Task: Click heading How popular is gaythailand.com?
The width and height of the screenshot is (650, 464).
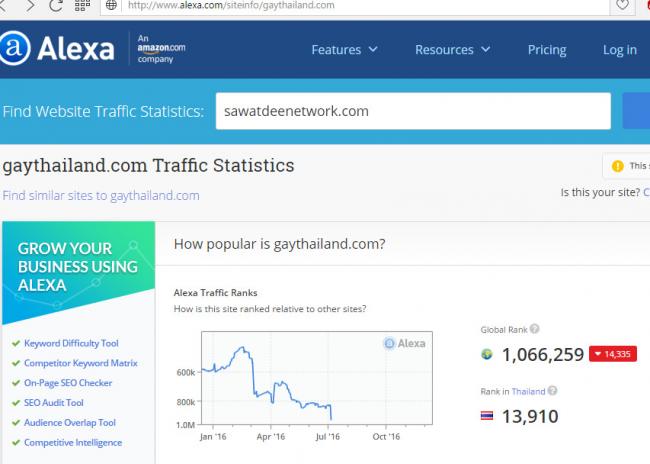Action: point(279,244)
